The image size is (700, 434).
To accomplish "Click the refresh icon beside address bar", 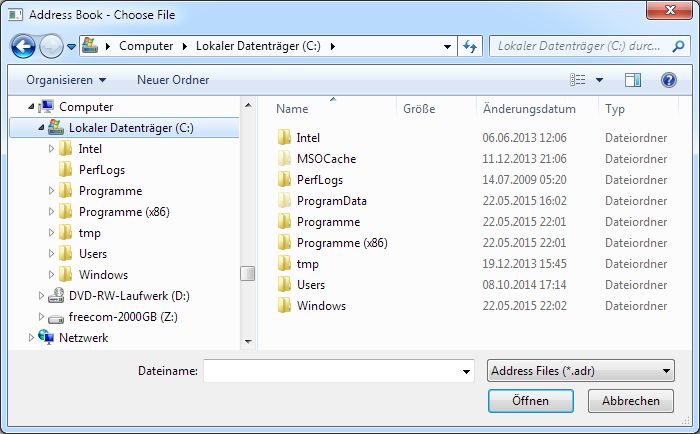I will tap(470, 46).
